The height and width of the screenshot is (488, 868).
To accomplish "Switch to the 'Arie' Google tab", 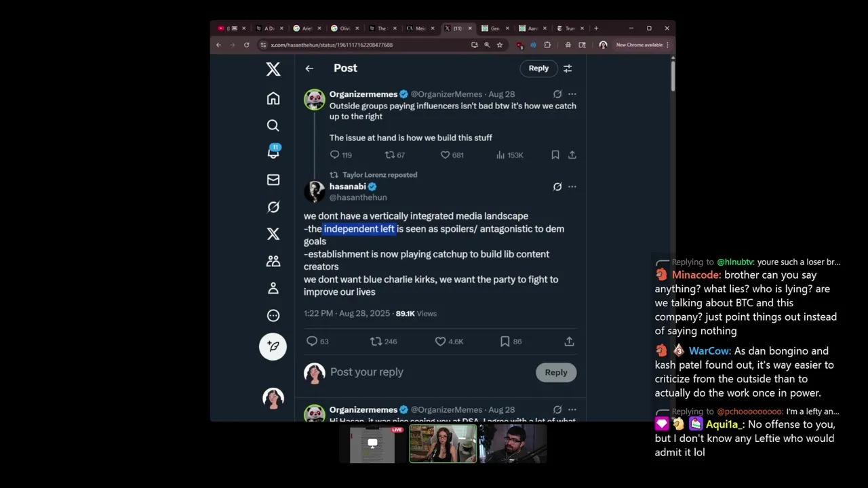I will (306, 28).
